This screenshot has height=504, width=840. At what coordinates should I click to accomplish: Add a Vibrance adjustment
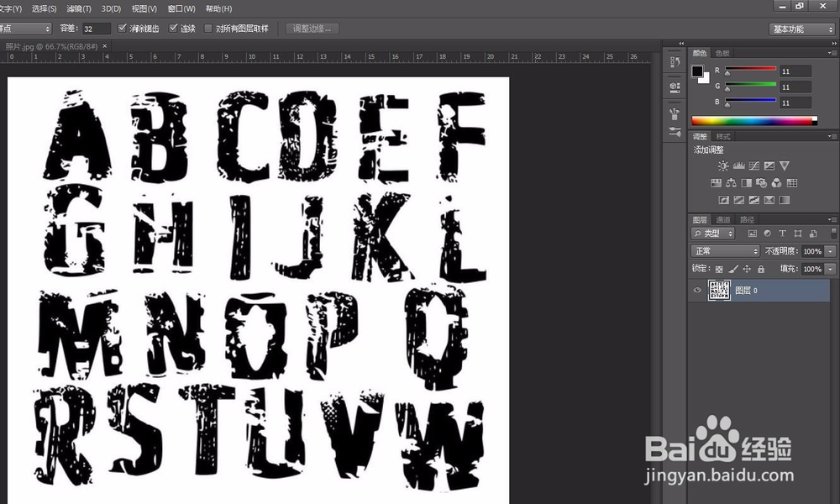point(785,165)
